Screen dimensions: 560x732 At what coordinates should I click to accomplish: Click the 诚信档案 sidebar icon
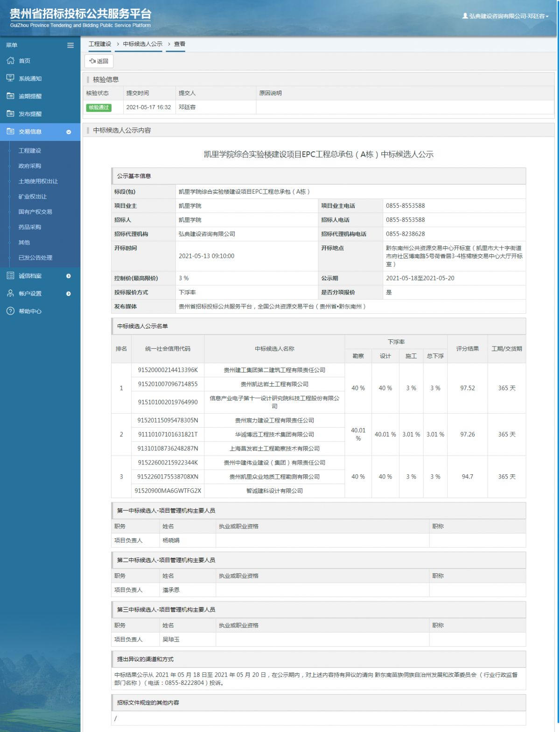[x=10, y=276]
